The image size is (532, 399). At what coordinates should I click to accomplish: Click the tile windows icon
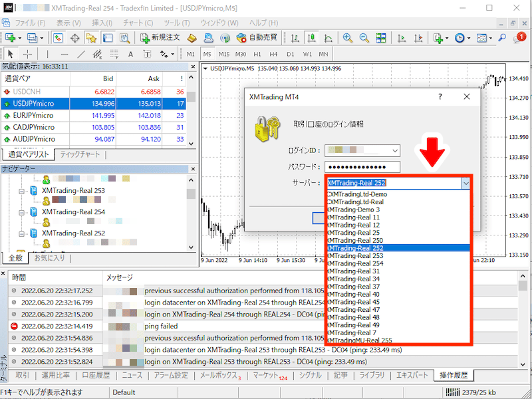381,38
